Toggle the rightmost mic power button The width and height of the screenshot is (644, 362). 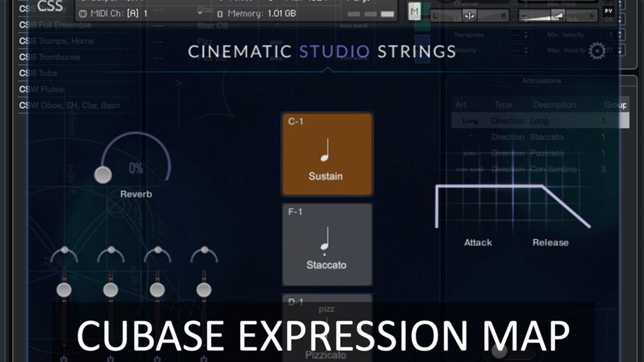tap(204, 358)
